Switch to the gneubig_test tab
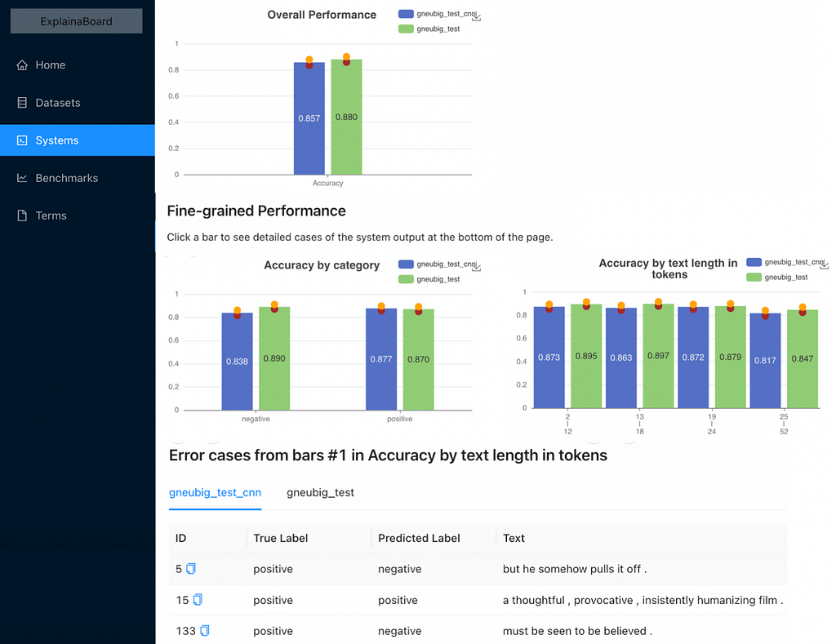The image size is (836, 644). (320, 492)
